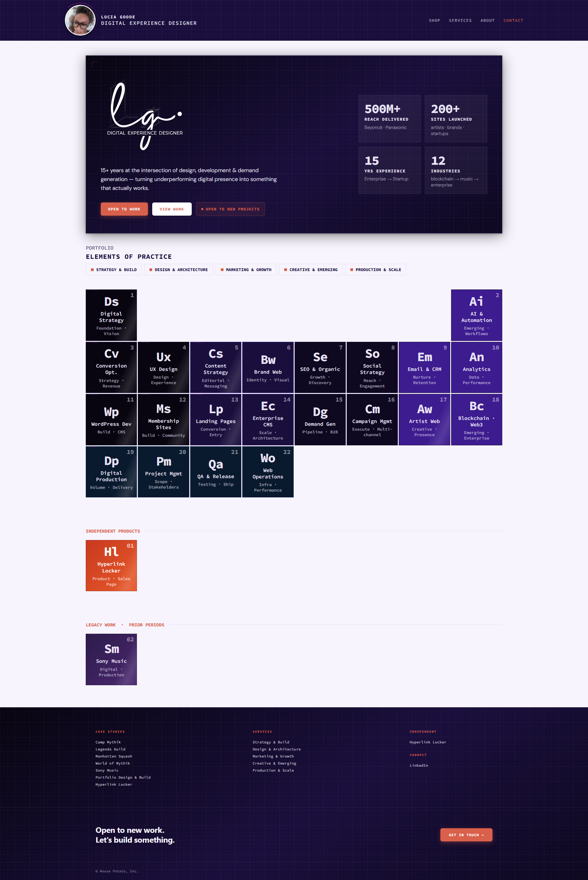The image size is (588, 880).
Task: Open the Ms Membership Sites element tile
Action: pyautogui.click(x=164, y=420)
